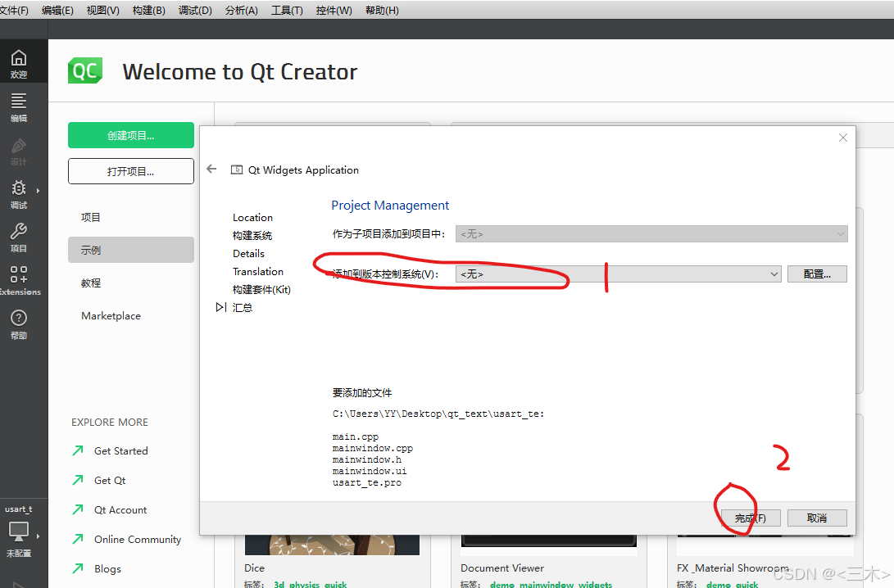Click the 配置... button
The height and width of the screenshot is (588, 894).
coord(817,274)
